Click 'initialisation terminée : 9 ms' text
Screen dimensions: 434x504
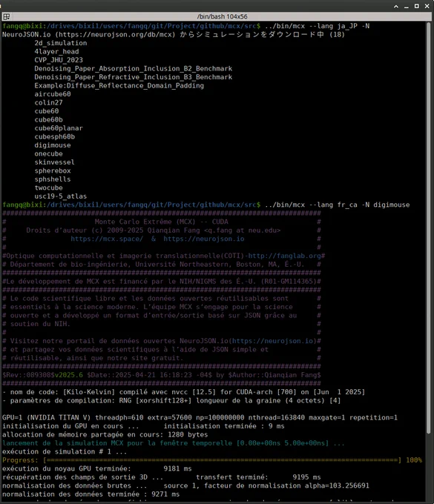(x=224, y=426)
